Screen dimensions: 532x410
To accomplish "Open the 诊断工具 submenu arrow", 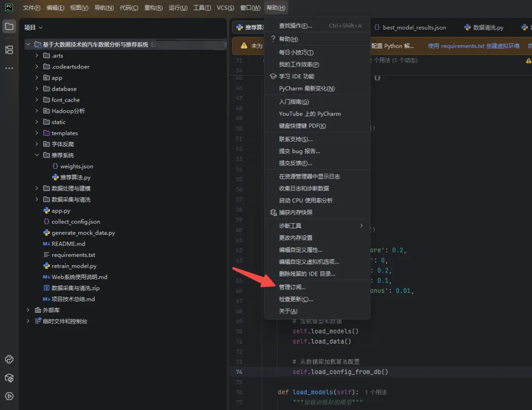I will click(362, 225).
